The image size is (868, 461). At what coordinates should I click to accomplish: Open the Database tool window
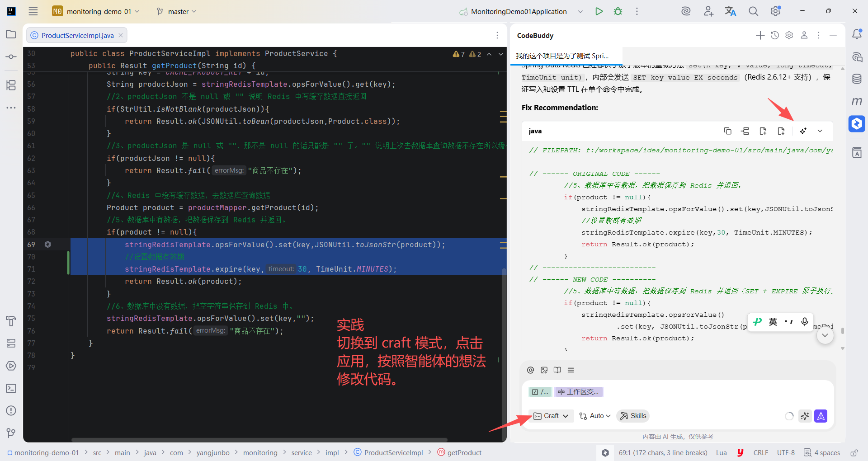click(857, 79)
